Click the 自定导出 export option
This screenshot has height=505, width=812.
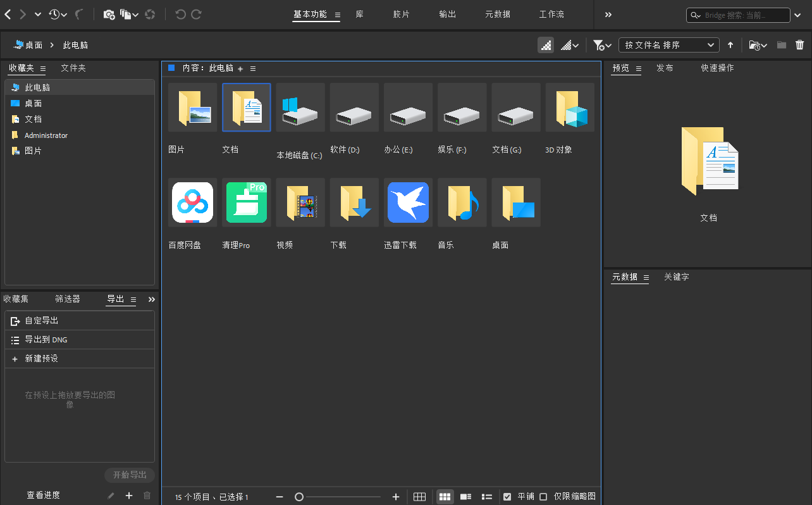[x=42, y=321]
